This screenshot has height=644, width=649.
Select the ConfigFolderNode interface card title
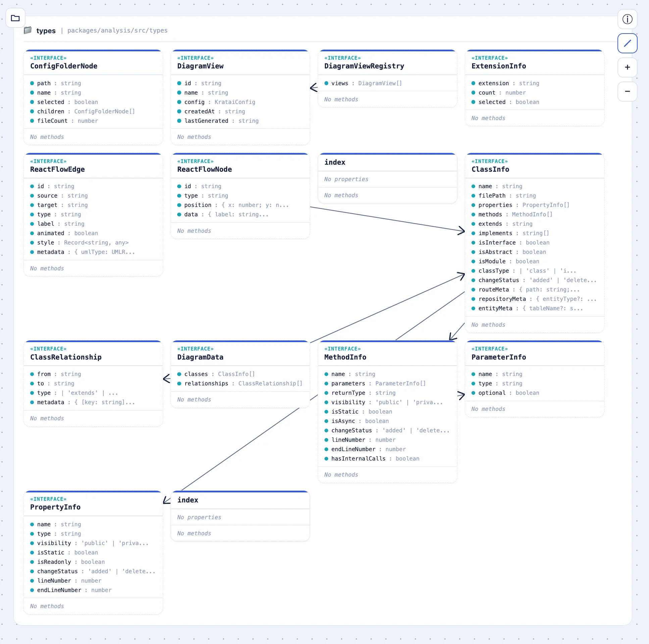pos(64,66)
